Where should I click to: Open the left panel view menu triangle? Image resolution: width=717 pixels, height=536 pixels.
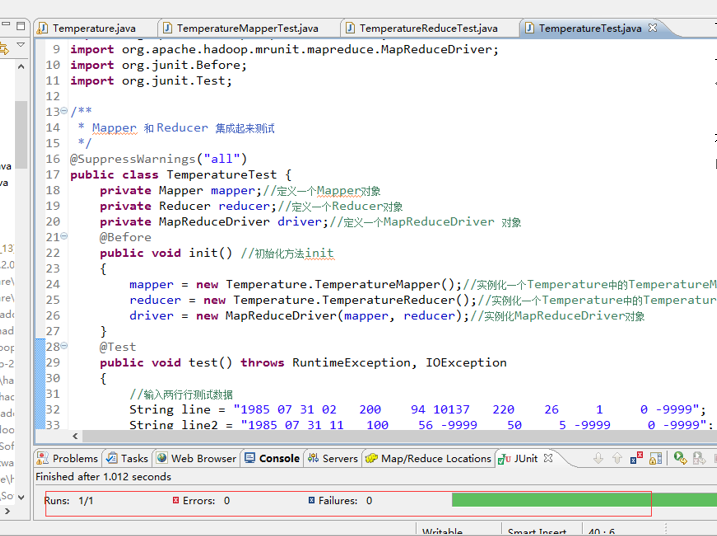pyautogui.click(x=21, y=45)
